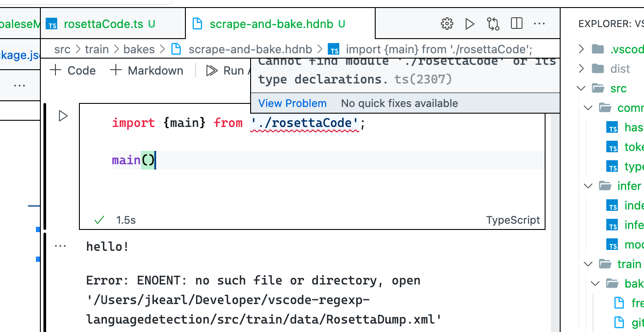Open more editor actions via the ellipsis icon
The image size is (644, 332).
539,24
